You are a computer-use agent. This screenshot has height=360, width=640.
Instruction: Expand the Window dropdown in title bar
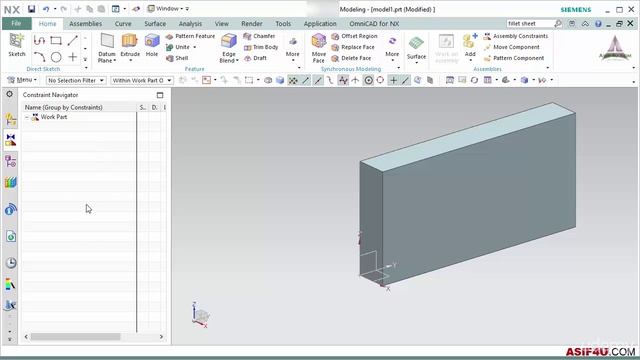(168, 9)
